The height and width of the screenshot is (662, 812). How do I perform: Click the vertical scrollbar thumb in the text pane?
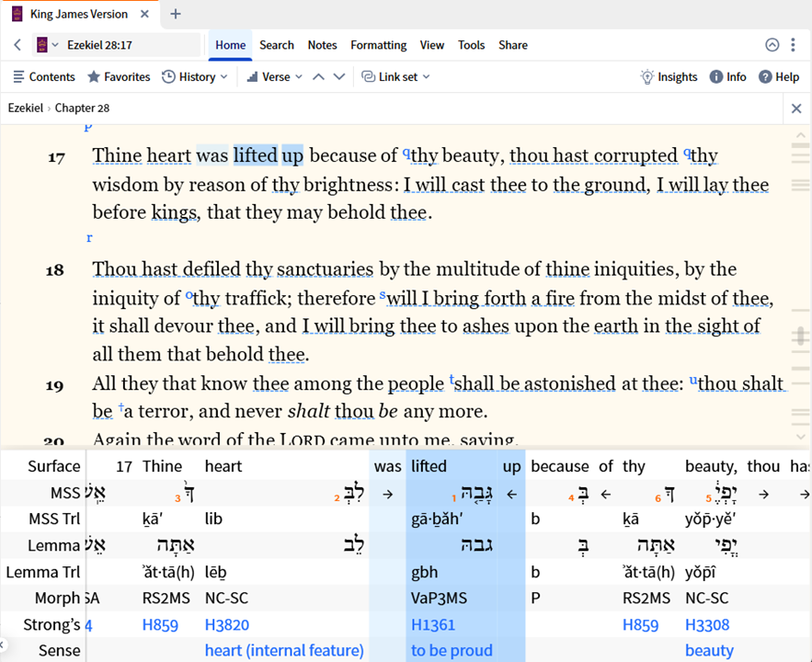point(801,336)
